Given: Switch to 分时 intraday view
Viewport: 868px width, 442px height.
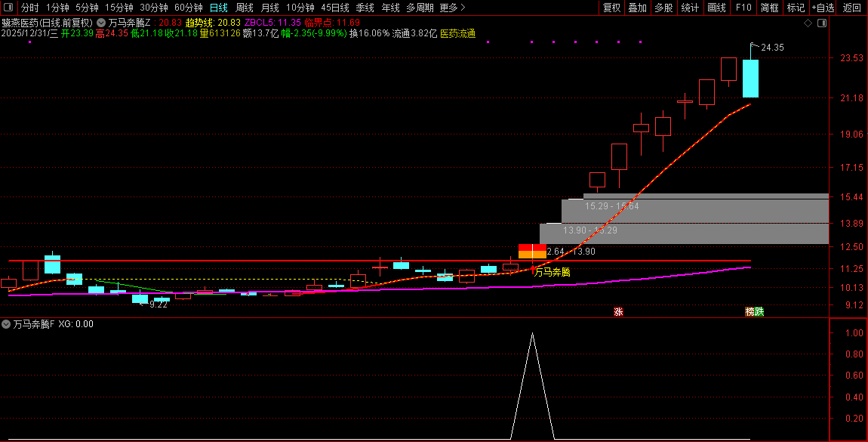Looking at the screenshot, I should pyautogui.click(x=30, y=8).
